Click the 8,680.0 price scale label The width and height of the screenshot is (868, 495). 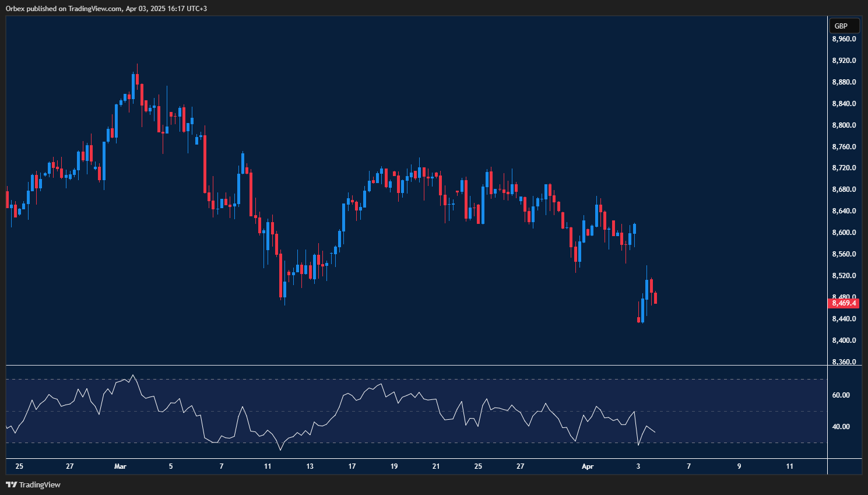(843, 189)
